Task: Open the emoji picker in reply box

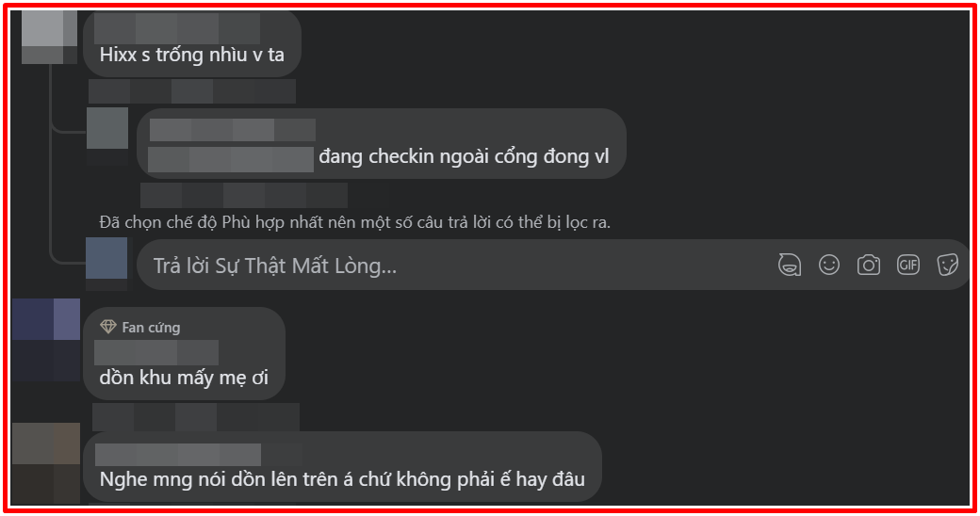Action: point(828,265)
